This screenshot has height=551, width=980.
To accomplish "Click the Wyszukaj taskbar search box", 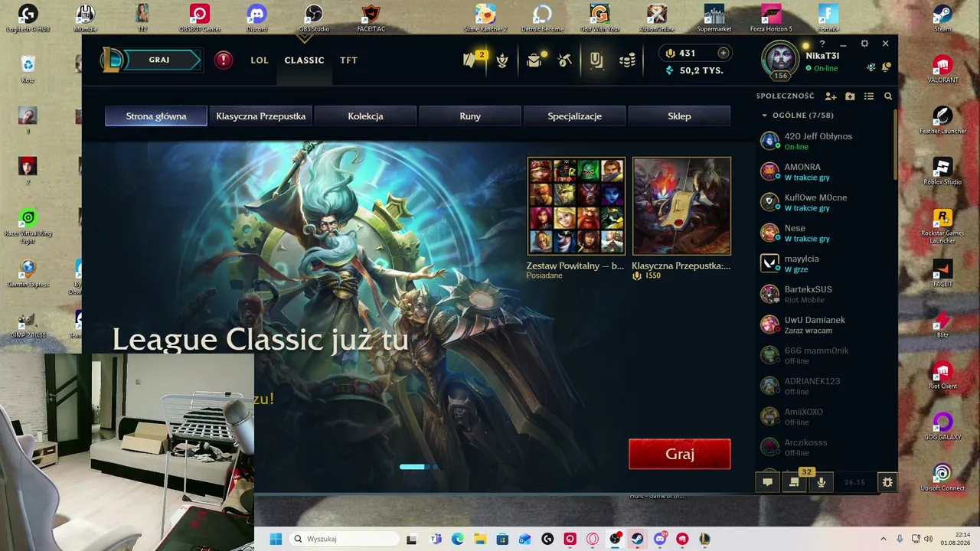I will [x=343, y=539].
